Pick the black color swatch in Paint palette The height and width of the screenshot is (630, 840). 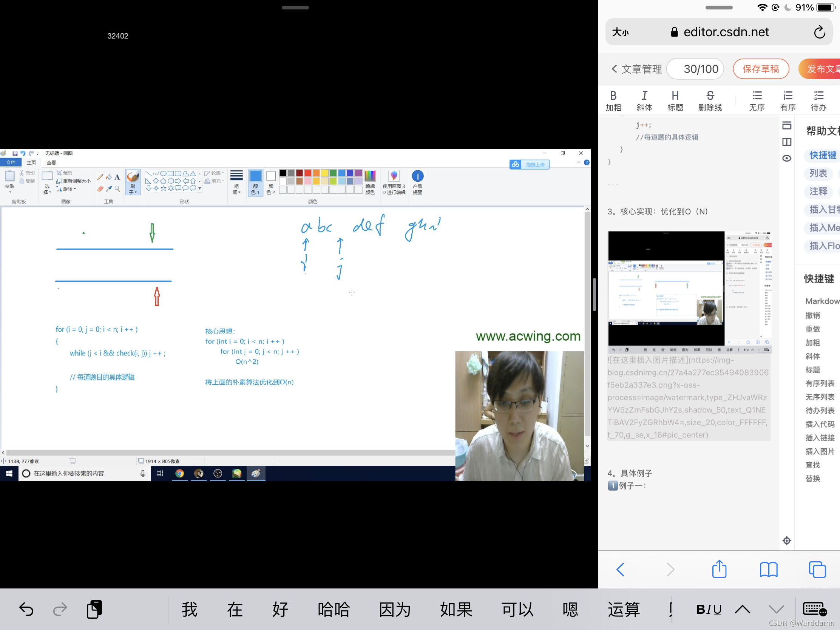[x=283, y=173]
